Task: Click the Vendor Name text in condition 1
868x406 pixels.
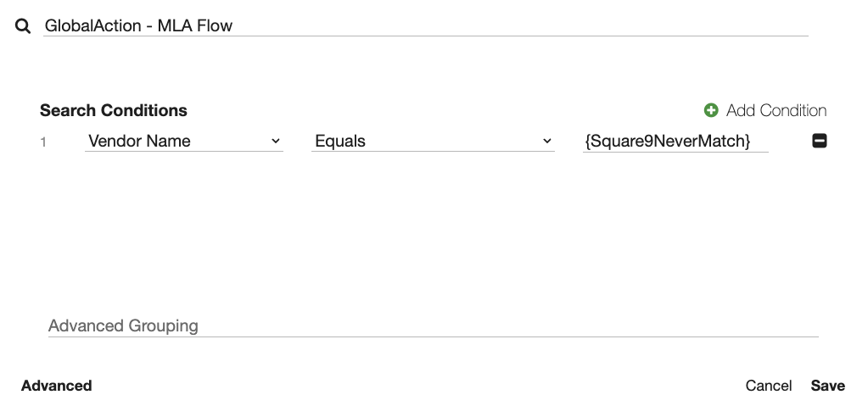Action: click(140, 142)
